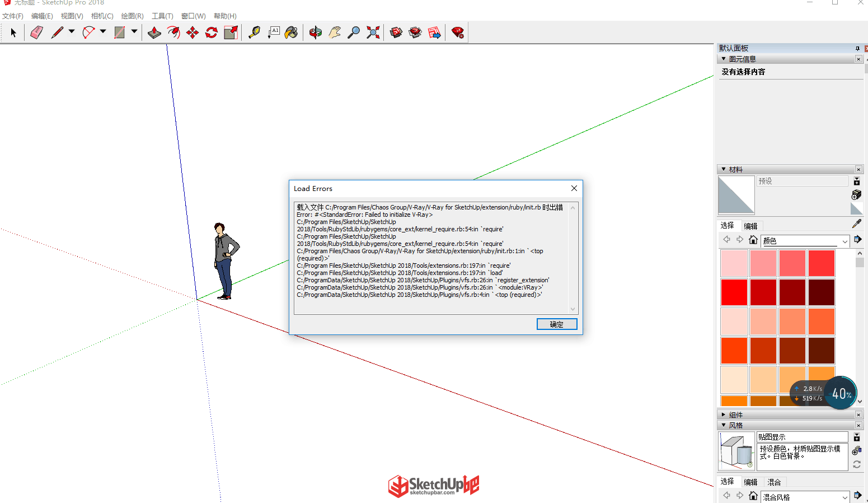Open Arc tool dropdown arrow

tap(103, 32)
